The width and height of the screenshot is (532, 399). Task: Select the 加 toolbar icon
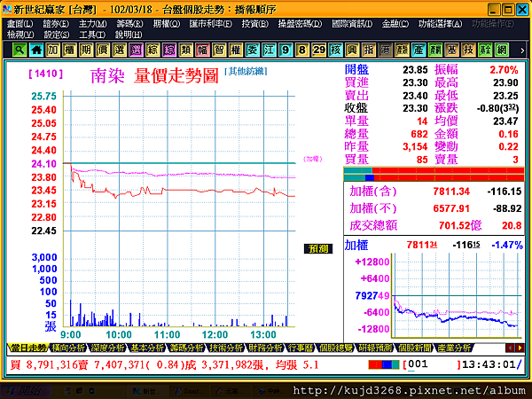tap(53, 51)
